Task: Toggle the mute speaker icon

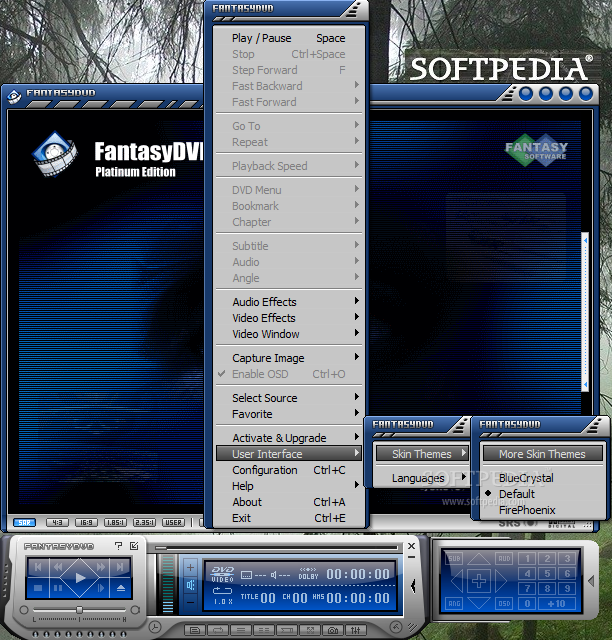Action: tap(190, 585)
